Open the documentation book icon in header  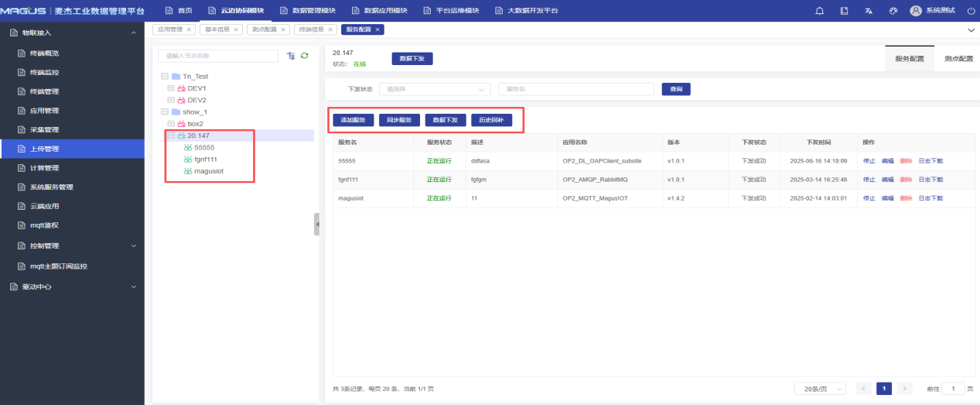tap(845, 11)
